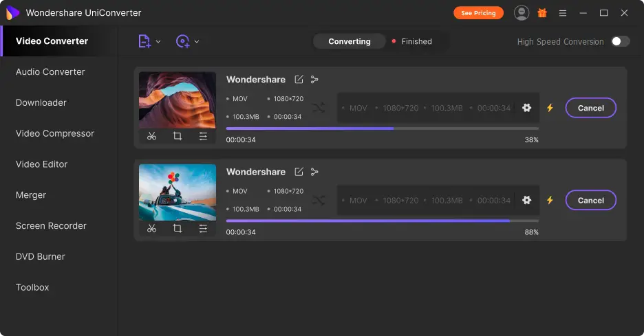Toggle High Speed Conversion switch

[x=620, y=41]
